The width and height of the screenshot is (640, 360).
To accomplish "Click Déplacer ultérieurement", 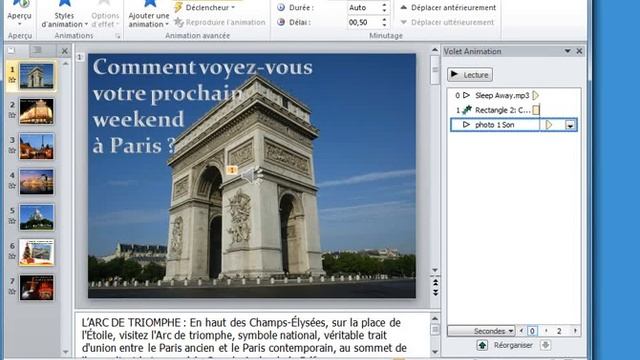I will point(447,22).
